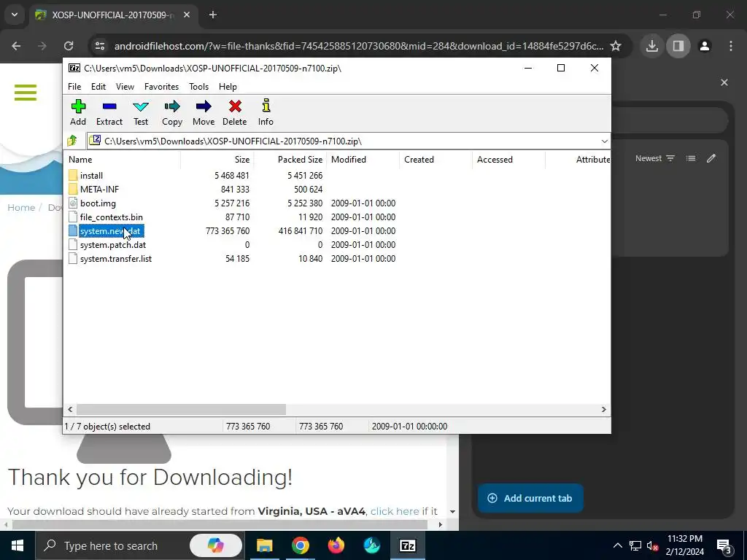Open File Explorer from the taskbar
The image size is (747, 560).
point(264,545)
